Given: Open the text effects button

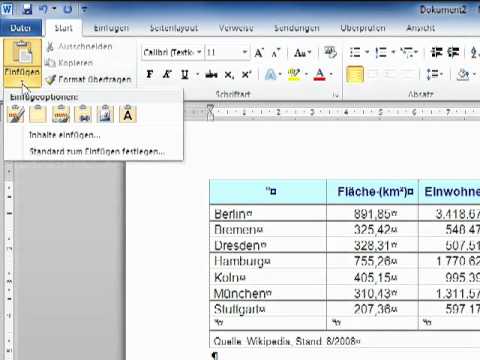Looking at the screenshot, I should (x=271, y=74).
